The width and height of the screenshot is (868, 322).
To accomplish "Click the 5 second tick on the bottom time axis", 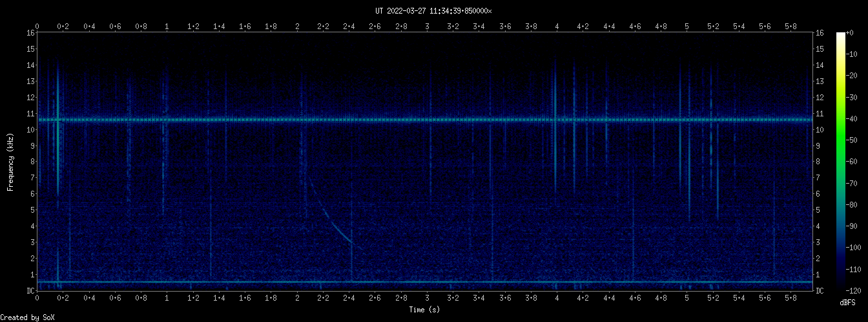I will coord(687,298).
